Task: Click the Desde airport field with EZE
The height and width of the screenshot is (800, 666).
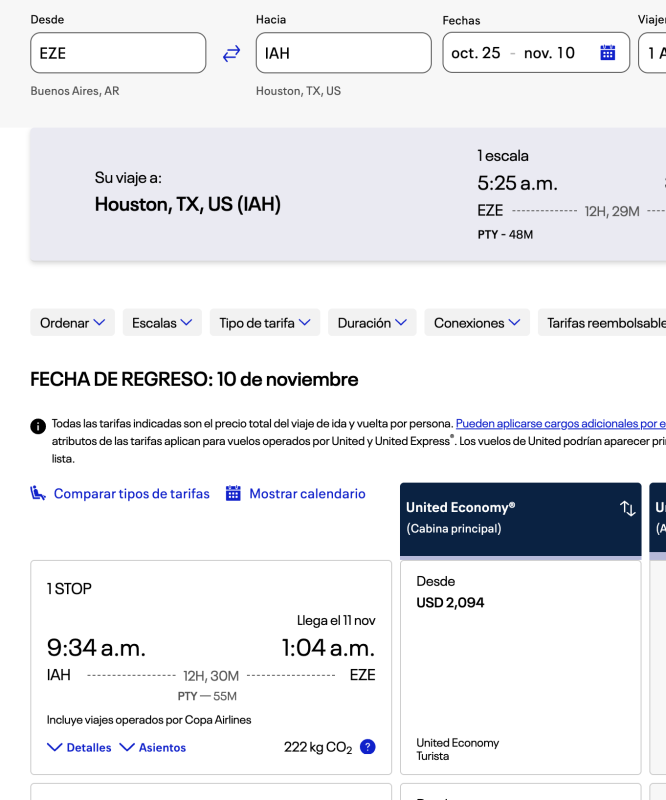Action: click(118, 53)
